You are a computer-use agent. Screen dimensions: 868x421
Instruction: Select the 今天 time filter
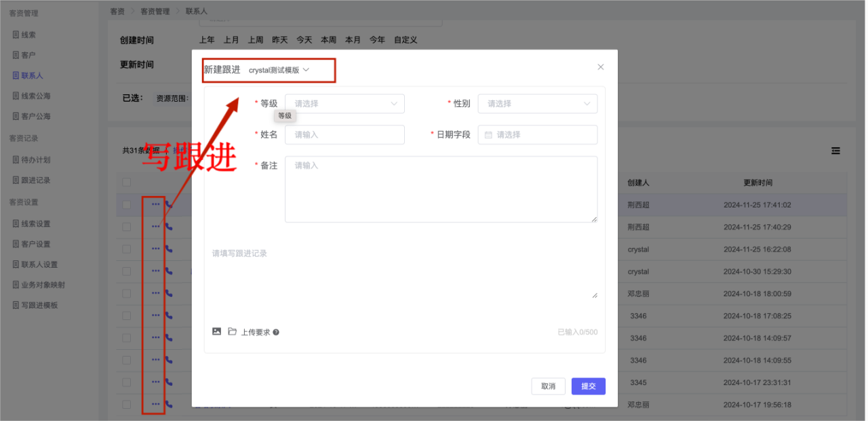tap(304, 40)
